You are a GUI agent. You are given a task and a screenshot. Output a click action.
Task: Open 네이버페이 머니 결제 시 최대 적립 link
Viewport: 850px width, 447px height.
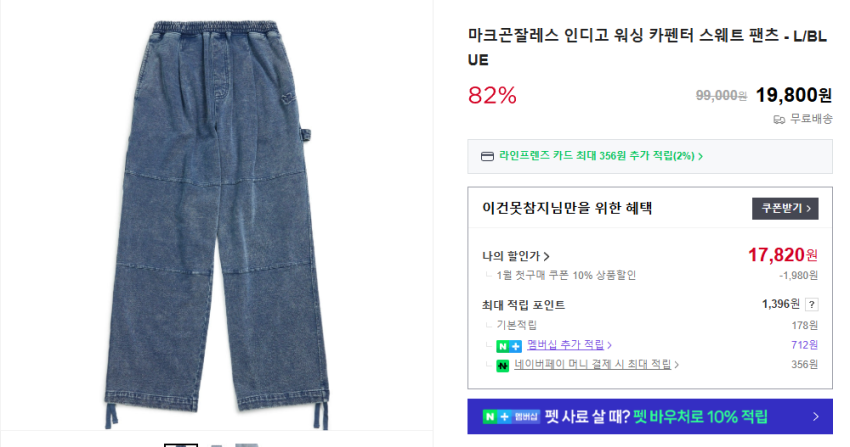tap(593, 364)
